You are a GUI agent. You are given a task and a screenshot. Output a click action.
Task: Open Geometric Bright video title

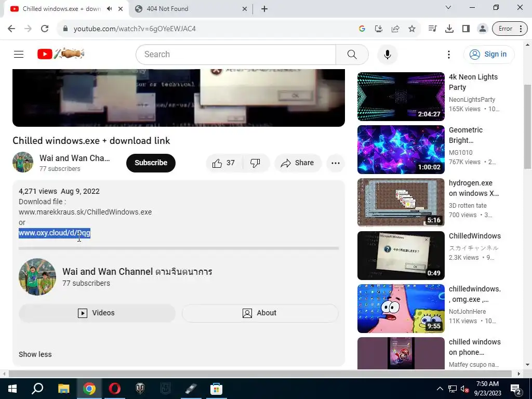click(x=465, y=135)
